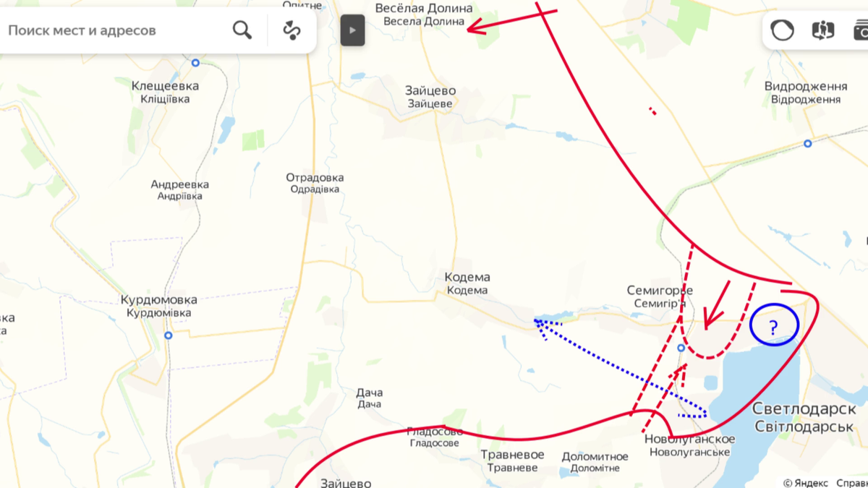
Task: Enable street panoramas person icon
Action: tap(823, 30)
